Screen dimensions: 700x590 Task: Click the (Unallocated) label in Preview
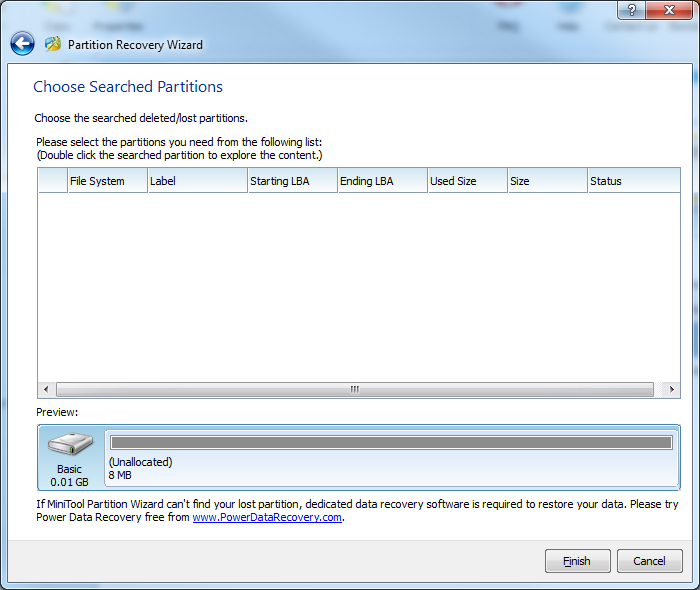140,462
